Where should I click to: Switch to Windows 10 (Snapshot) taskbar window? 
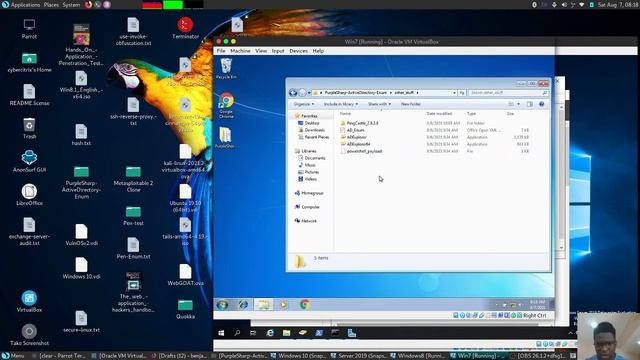[x=298, y=356]
